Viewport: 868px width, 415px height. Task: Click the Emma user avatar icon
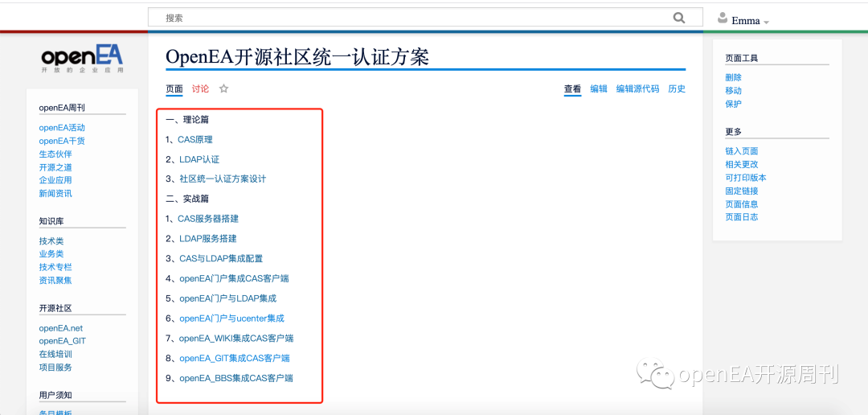pos(722,18)
